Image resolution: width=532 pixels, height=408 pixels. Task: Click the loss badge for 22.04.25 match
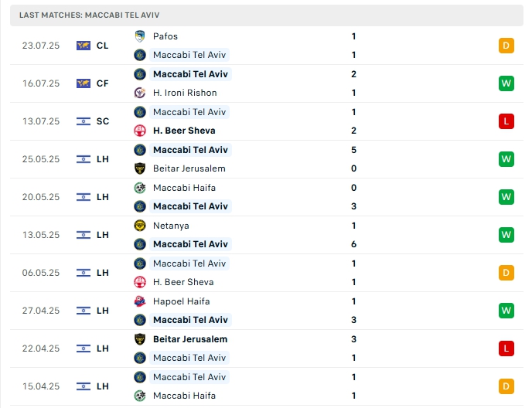[x=506, y=348]
